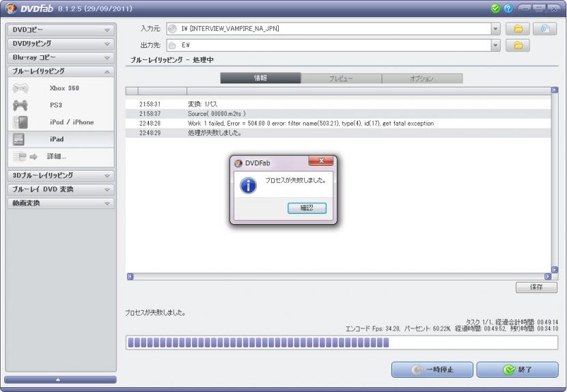Switch to the プレビュー tab
567x392 pixels.
341,78
